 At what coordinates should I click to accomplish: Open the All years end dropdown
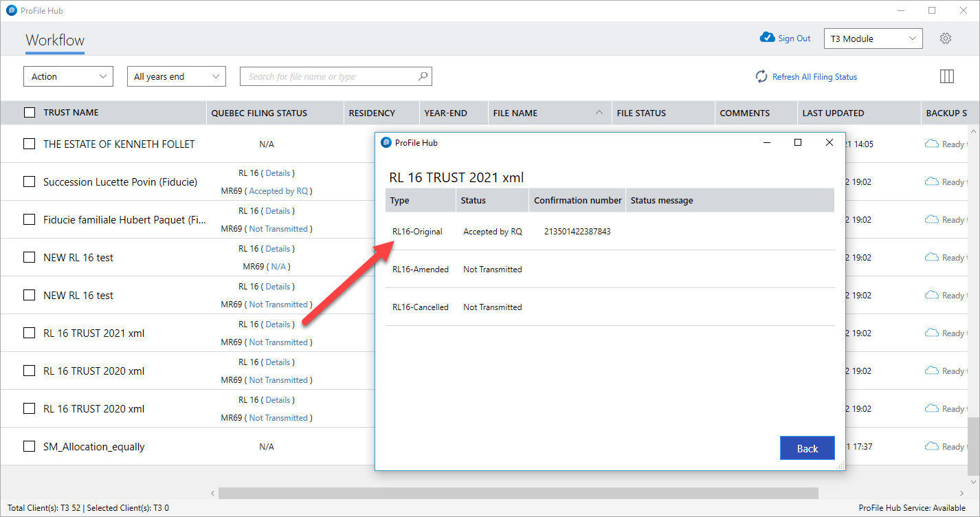[177, 76]
